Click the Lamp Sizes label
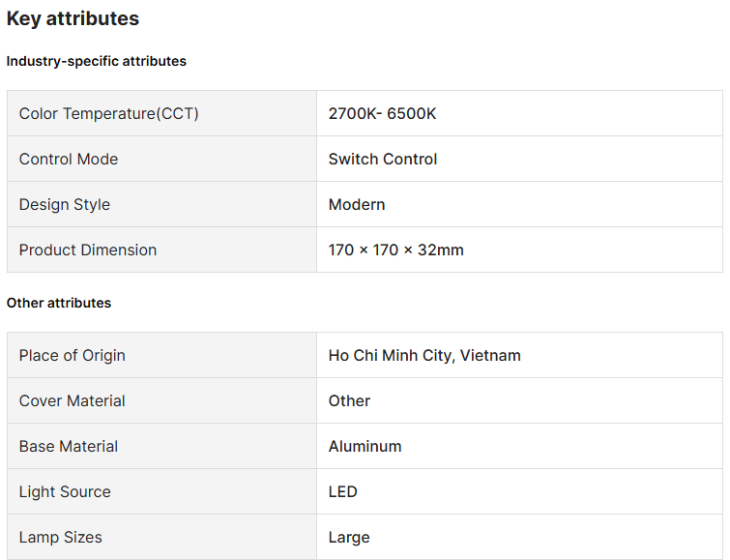The height and width of the screenshot is (560, 730). 61,538
